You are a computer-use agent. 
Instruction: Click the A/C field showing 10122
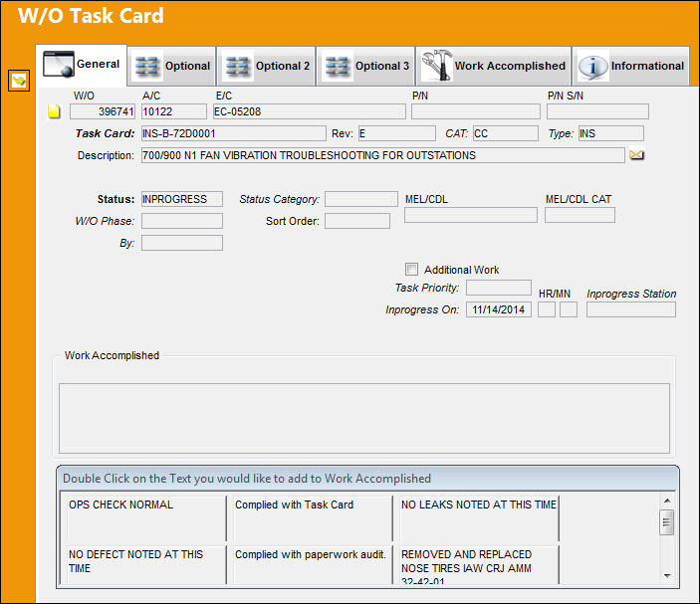click(x=174, y=111)
